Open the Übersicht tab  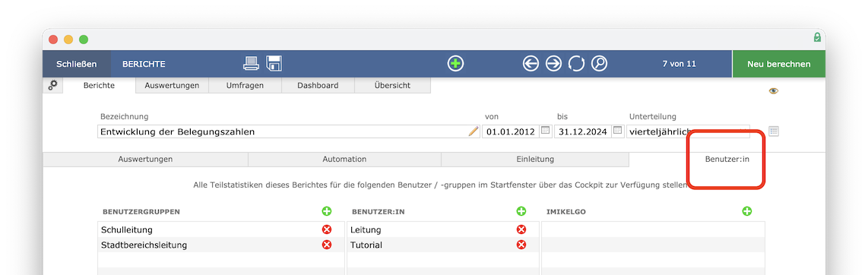[x=392, y=85]
